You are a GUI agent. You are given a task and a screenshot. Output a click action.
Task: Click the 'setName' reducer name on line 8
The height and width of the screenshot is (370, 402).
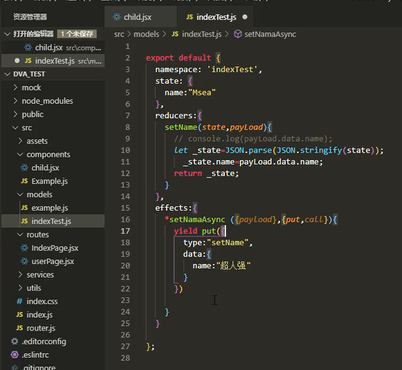tap(181, 127)
